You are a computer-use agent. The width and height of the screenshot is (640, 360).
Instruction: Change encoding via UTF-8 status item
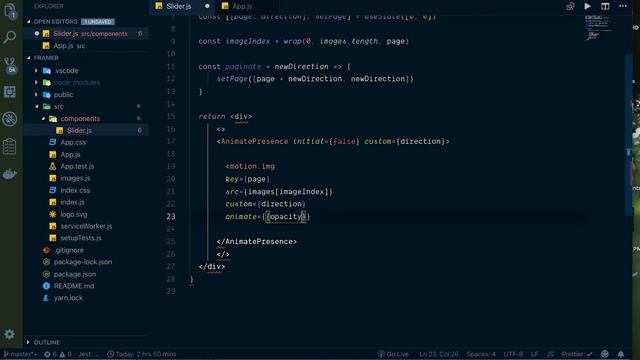coord(513,354)
